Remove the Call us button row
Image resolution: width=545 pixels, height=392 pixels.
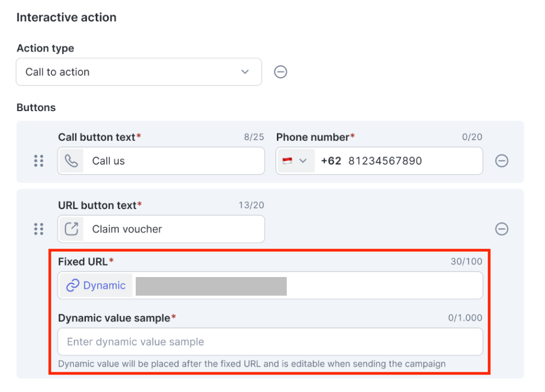click(x=501, y=160)
